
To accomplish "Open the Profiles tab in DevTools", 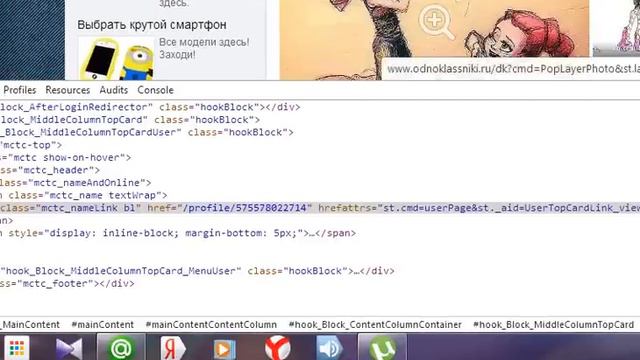I will 20,90.
